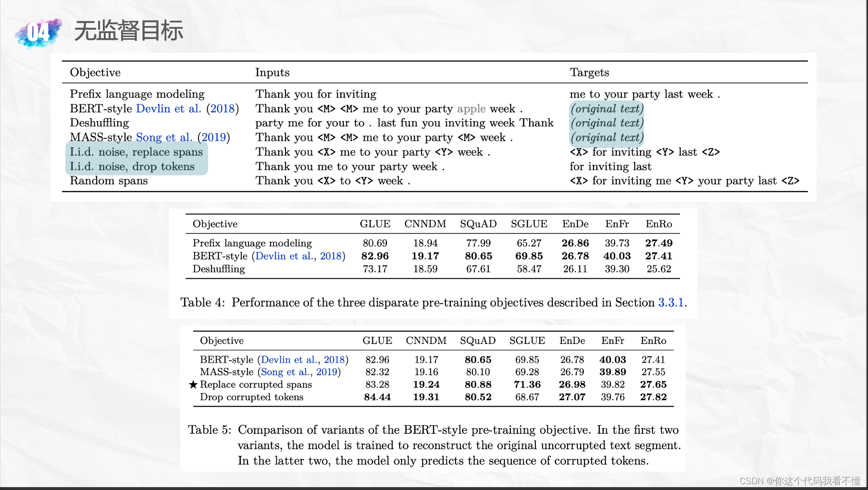Open Devlin et al. citation link in Table 4
Image resolution: width=868 pixels, height=490 pixels.
(x=284, y=256)
